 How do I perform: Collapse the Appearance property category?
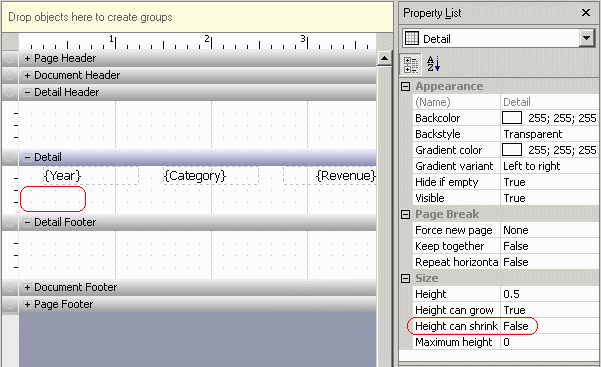click(406, 86)
